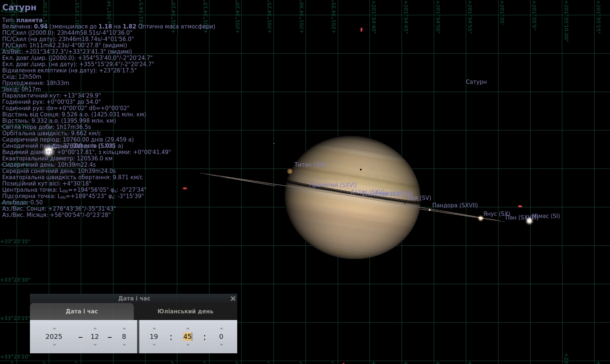Click the year field showing 2025
The image size is (610, 364).
[54, 337]
